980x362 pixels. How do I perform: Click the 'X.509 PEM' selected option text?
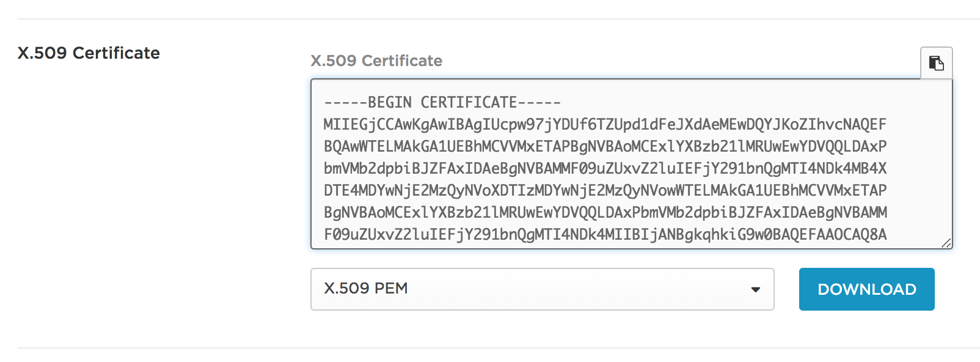[365, 289]
